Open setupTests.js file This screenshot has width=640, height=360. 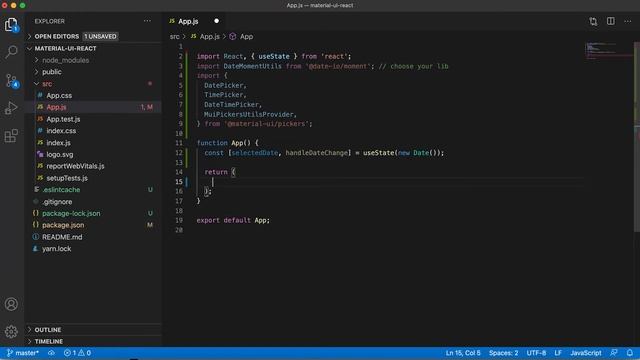click(94, 178)
